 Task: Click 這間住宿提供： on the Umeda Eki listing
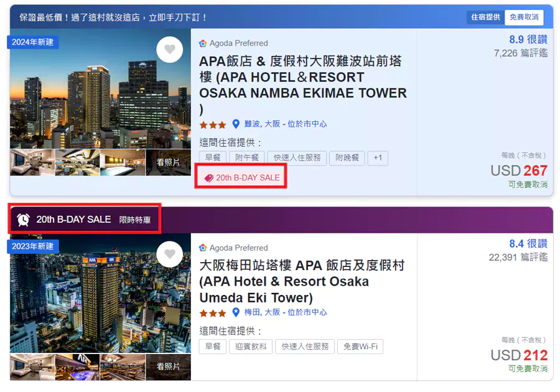(x=231, y=331)
